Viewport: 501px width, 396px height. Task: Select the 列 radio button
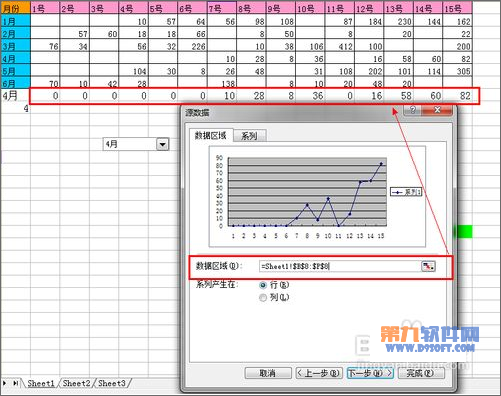pyautogui.click(x=263, y=298)
